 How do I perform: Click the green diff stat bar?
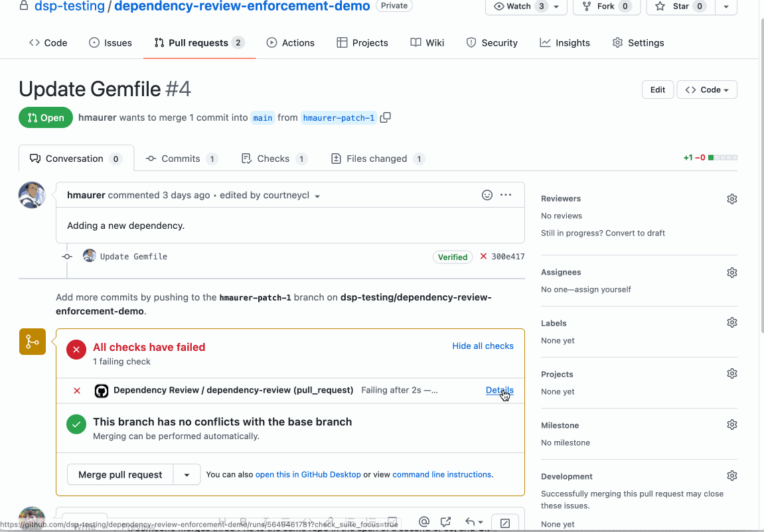click(711, 158)
